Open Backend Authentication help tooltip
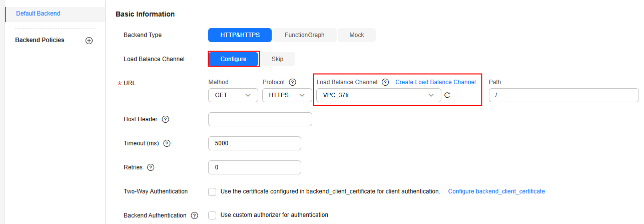 click(x=194, y=215)
